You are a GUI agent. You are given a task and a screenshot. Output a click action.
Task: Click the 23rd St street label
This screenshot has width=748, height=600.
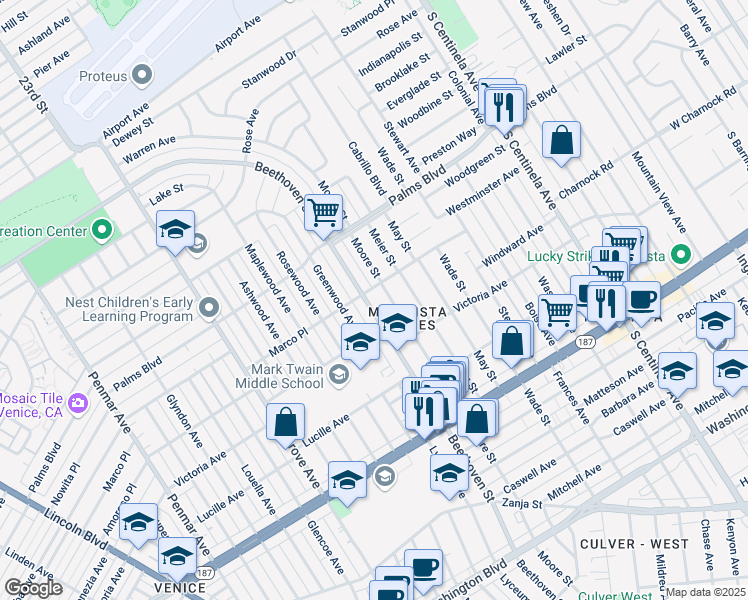[33, 94]
